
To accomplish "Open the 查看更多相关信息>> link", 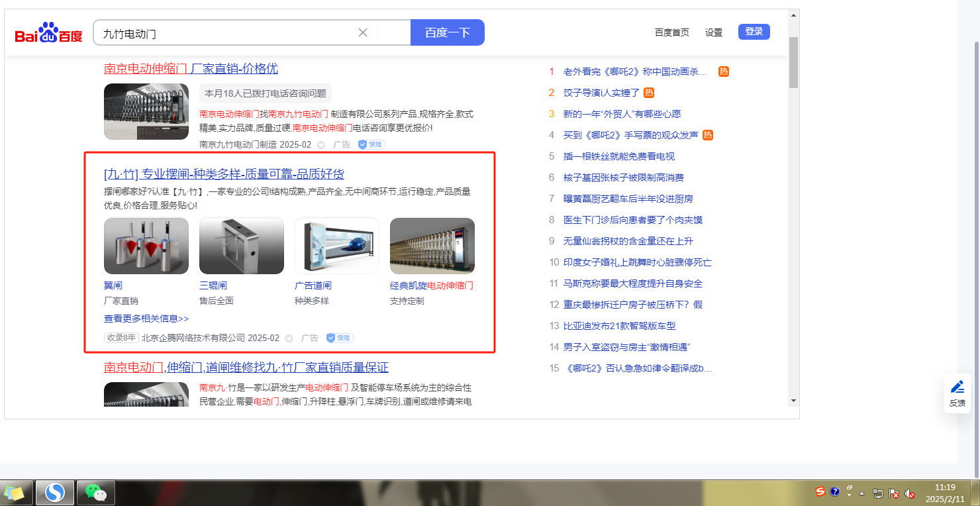I will [146, 319].
